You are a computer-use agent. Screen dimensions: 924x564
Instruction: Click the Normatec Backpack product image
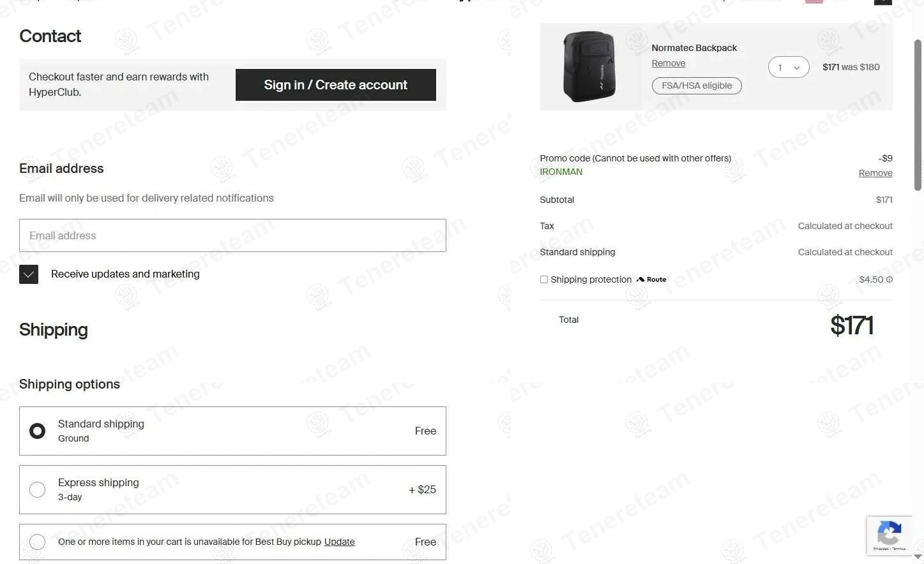(589, 67)
